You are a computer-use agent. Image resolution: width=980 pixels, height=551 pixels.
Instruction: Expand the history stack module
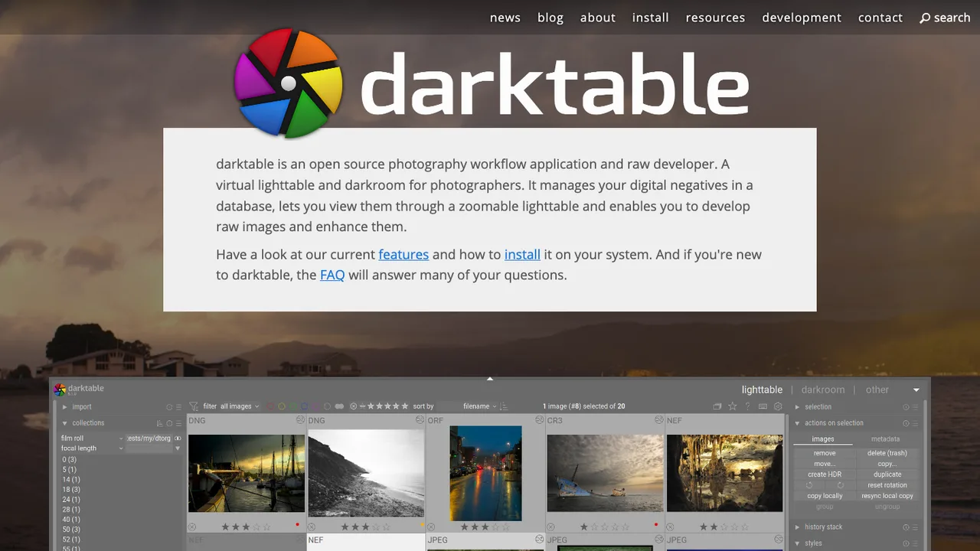coord(797,527)
